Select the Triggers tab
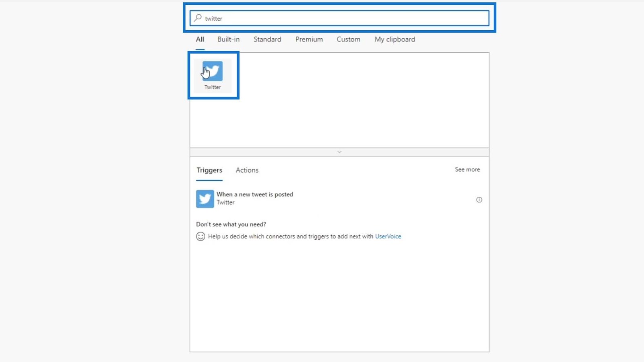The height and width of the screenshot is (362, 644). [209, 170]
